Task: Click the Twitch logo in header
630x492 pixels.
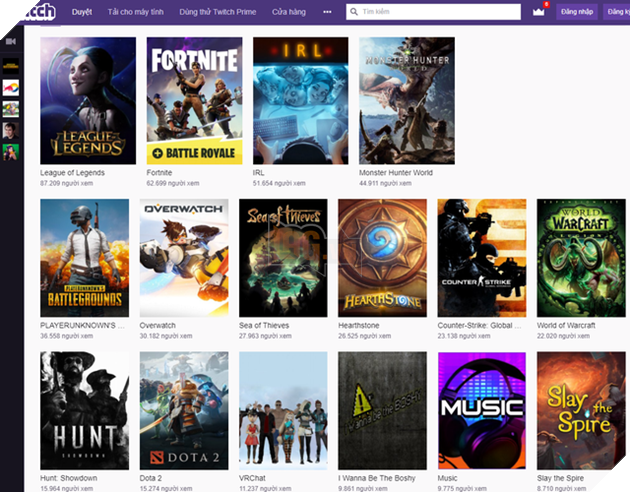Action: pos(38,11)
